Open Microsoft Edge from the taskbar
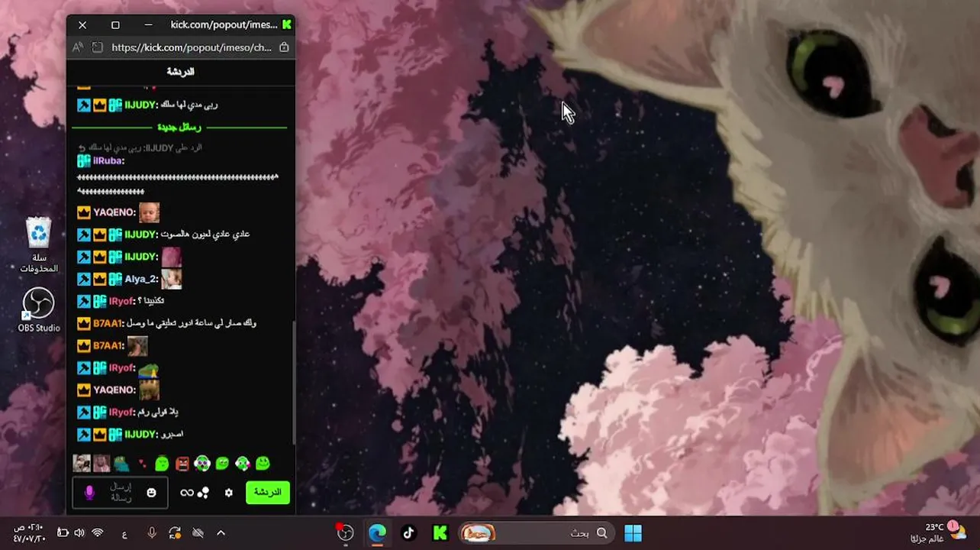This screenshot has height=550, width=980. (x=377, y=533)
